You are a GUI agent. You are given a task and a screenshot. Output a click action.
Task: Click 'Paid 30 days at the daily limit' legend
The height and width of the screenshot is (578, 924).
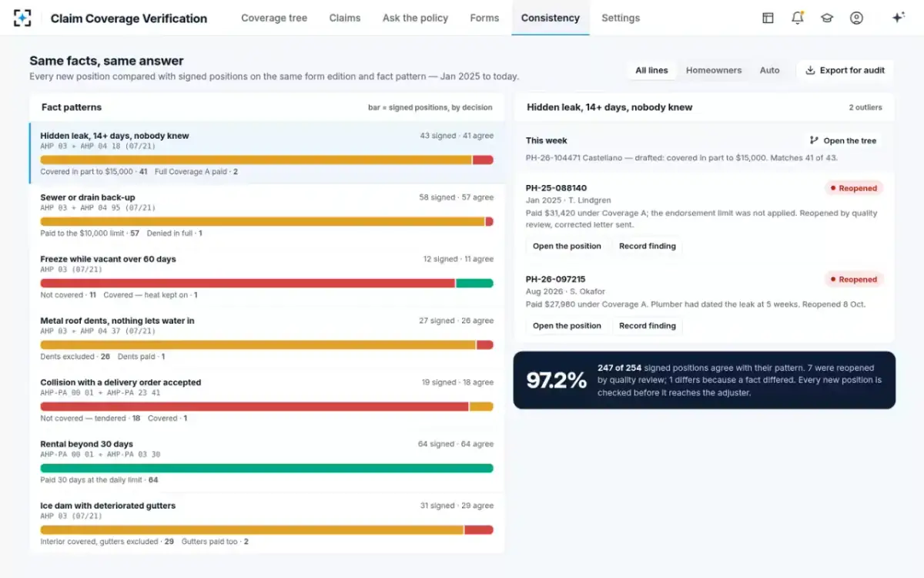click(x=99, y=480)
